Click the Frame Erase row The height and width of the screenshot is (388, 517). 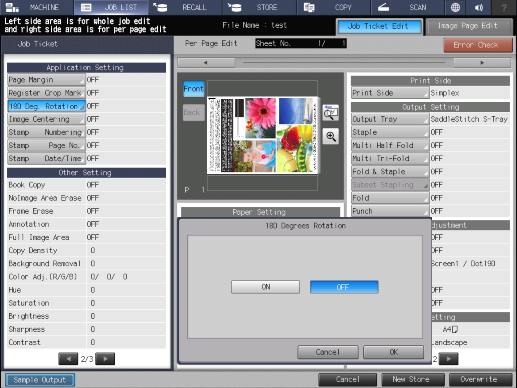click(x=86, y=211)
